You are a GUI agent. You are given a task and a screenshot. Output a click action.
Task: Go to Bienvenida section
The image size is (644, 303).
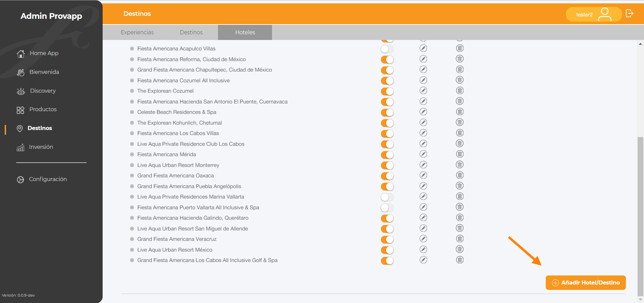pos(44,72)
